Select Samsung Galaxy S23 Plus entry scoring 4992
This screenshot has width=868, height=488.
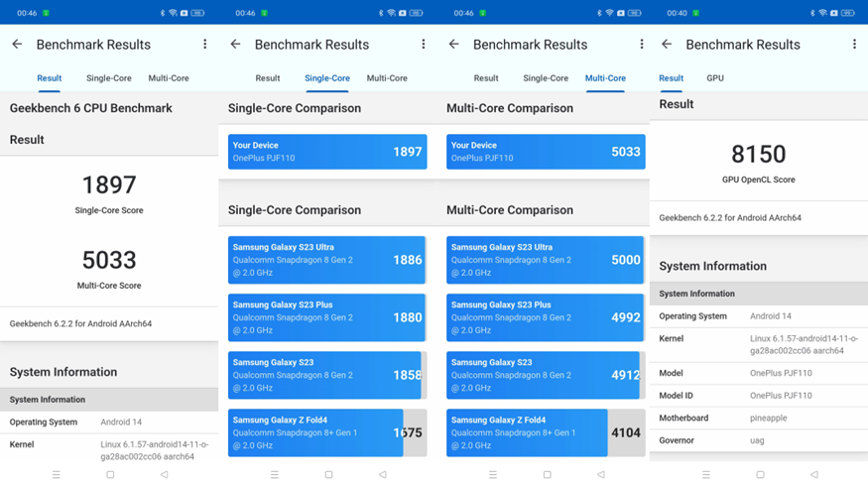546,317
